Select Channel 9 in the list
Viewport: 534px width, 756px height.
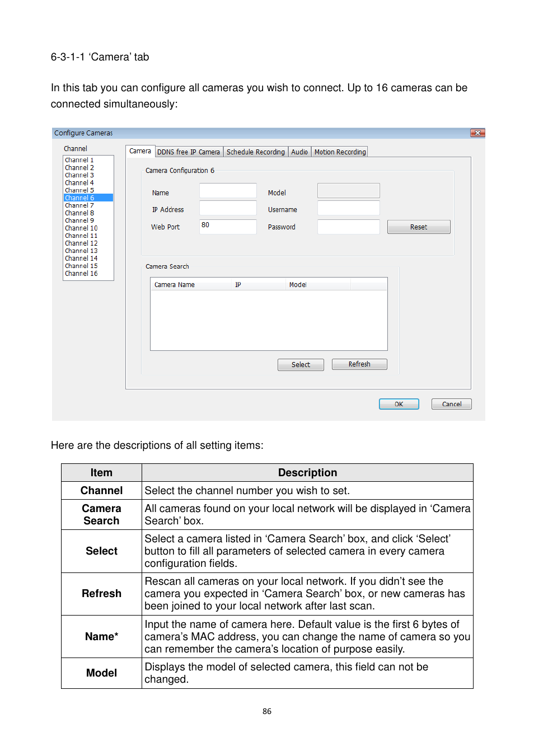pyautogui.click(x=88, y=220)
